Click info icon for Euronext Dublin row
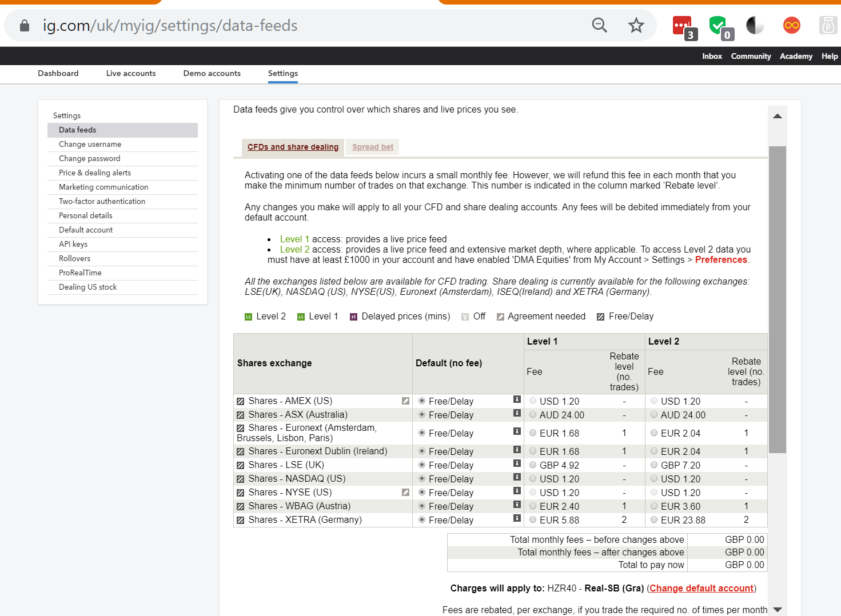Screen dimensions: 841x616 [x=517, y=450]
